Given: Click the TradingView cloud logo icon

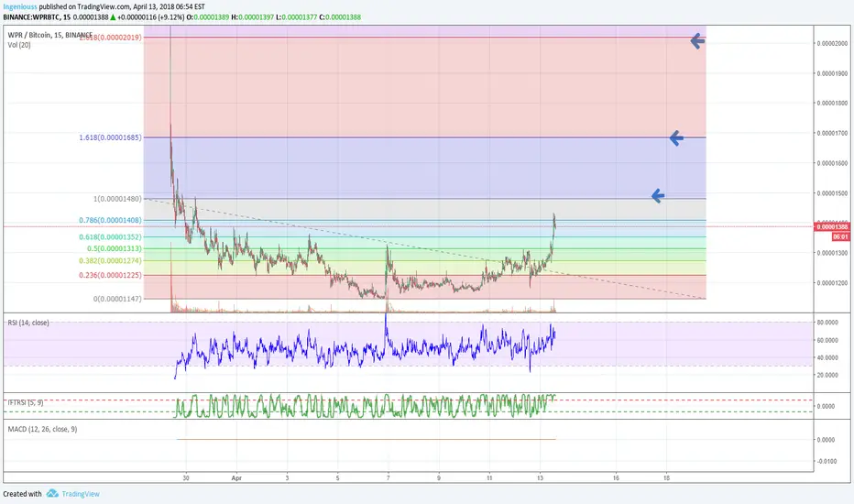Looking at the screenshot, I should coord(52,493).
